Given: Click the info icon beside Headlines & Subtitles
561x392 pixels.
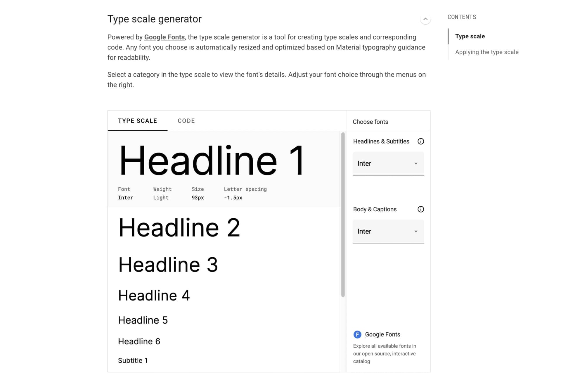Looking at the screenshot, I should pyautogui.click(x=421, y=141).
